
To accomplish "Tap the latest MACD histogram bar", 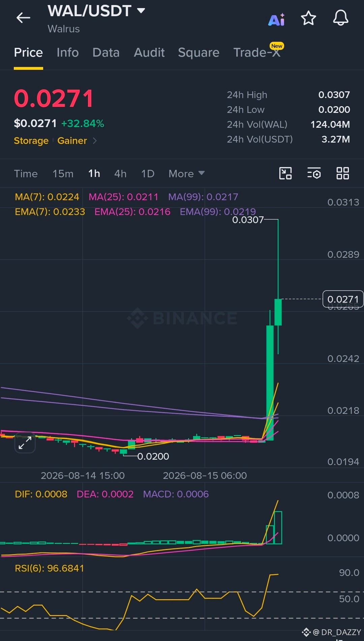I will pos(278,527).
